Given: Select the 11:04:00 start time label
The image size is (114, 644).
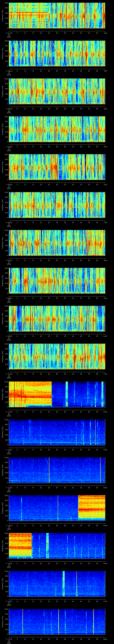Looking at the screenshot, I should coord(9,147).
